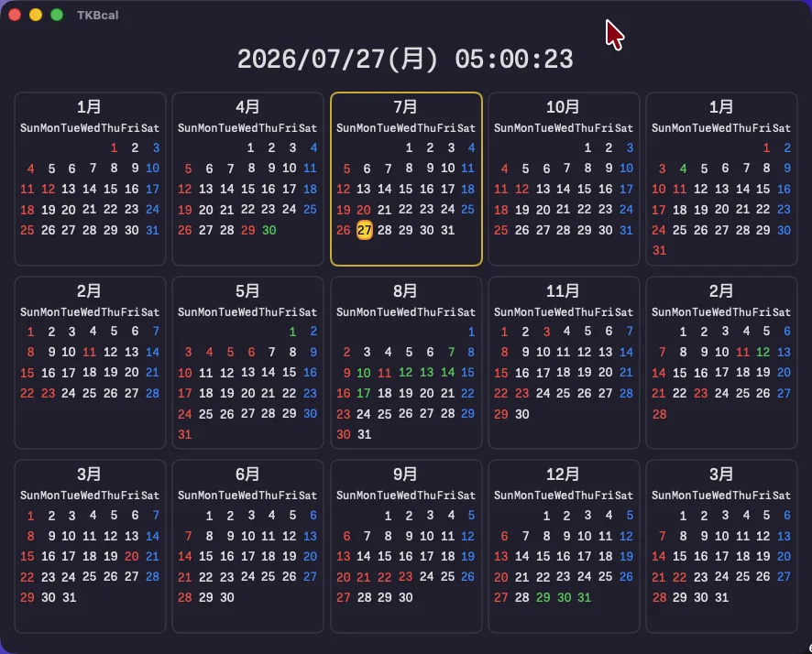Select the 6月 month header
This screenshot has width=812, height=654.
pos(247,474)
